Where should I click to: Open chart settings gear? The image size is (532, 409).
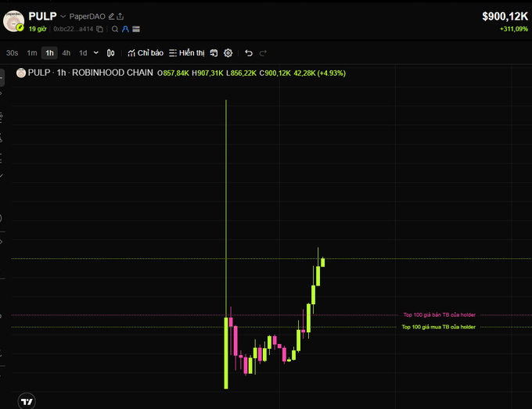(228, 53)
